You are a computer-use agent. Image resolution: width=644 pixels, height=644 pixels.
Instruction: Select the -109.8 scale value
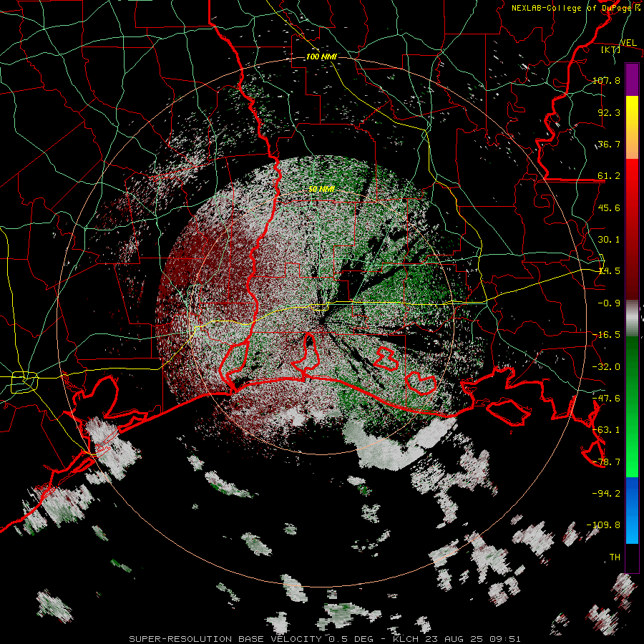(603, 525)
